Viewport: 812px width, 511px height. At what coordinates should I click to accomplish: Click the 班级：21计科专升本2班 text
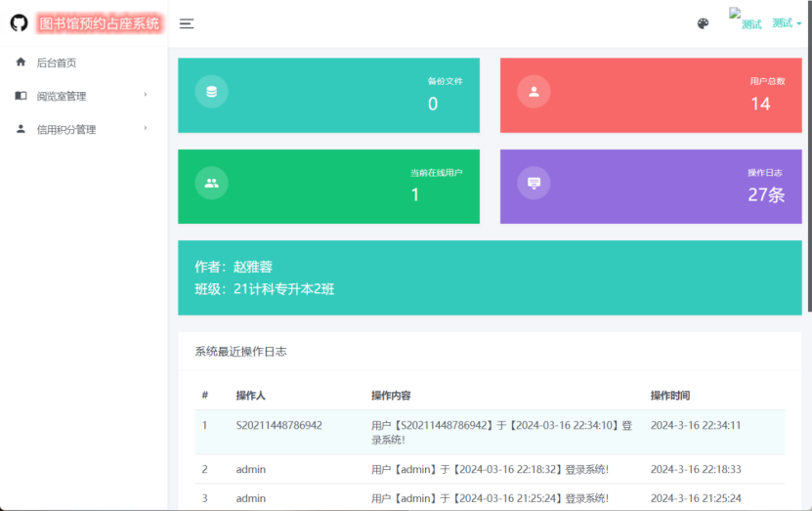click(265, 289)
